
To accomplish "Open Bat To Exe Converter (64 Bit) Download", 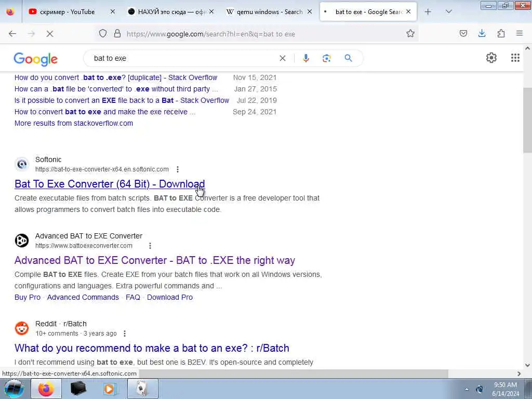I will tap(110, 184).
